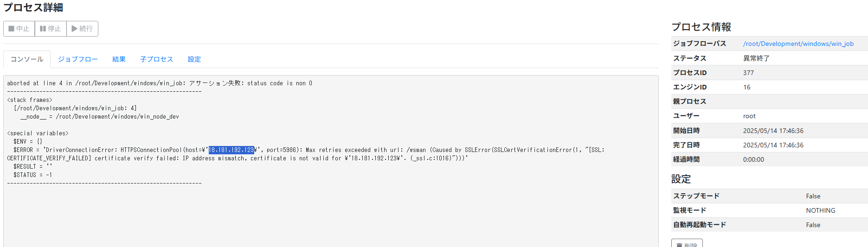Screen dimensions: 868x247
Task: Open the 子プロセス tab
Action: pyautogui.click(x=156, y=59)
